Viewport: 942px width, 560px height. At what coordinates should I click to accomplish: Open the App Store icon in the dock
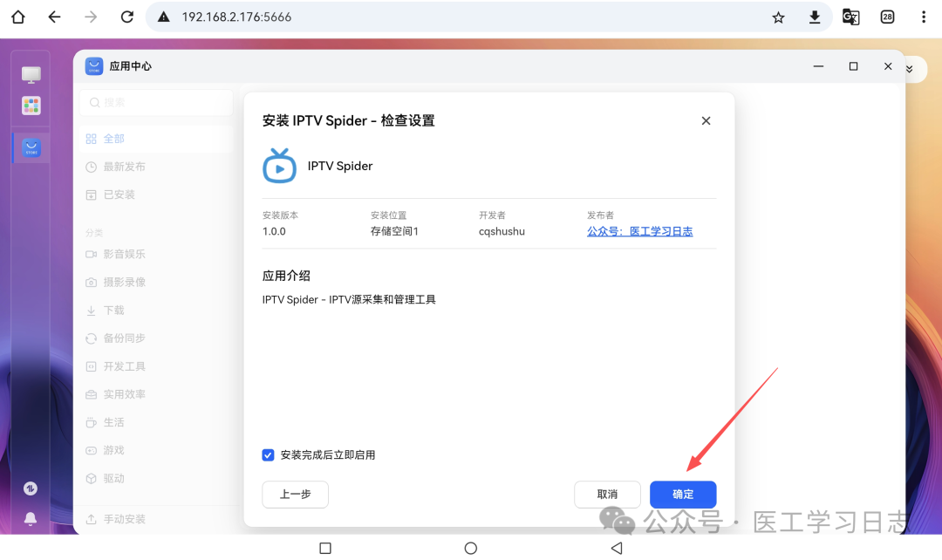click(31, 147)
